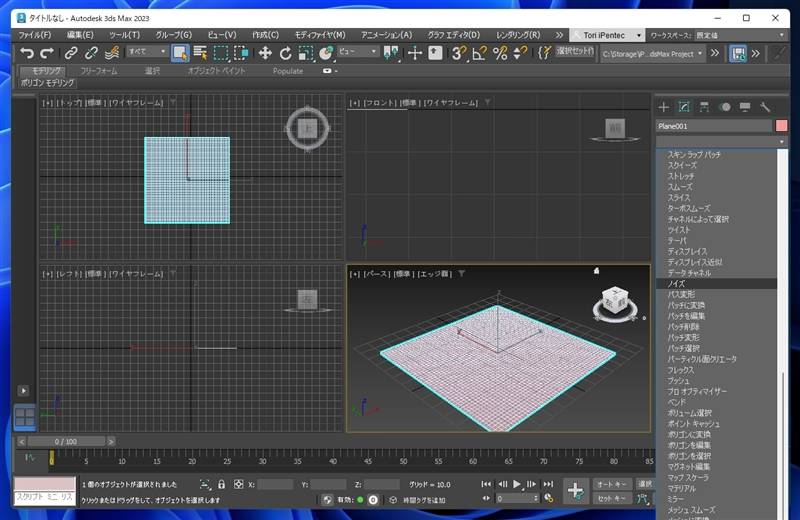Switch to the フリーフォーム ribbon tab
Screen dimensions: 800x520
[x=98, y=71]
